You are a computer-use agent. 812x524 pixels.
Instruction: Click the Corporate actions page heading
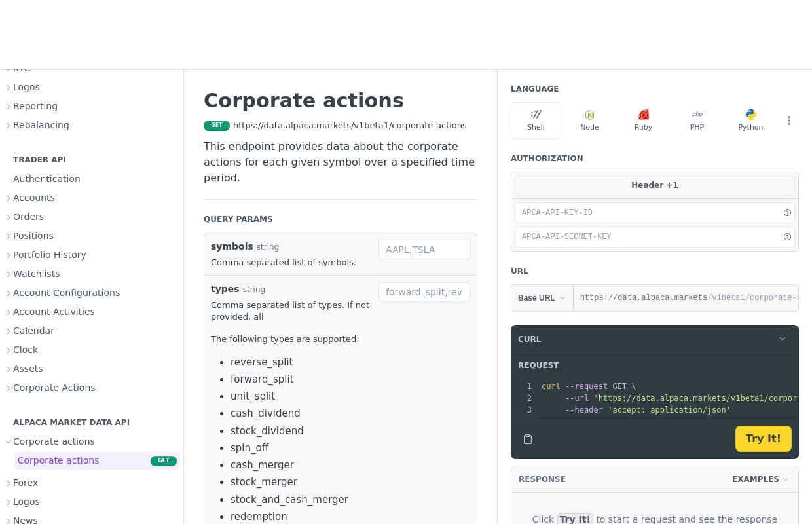point(304,100)
